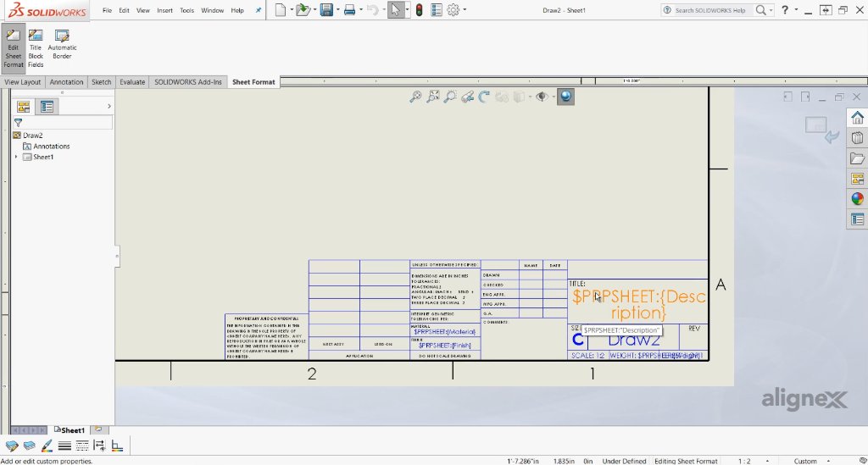Open the File Properties icon
This screenshot has width=868, height=465.
(x=437, y=10)
